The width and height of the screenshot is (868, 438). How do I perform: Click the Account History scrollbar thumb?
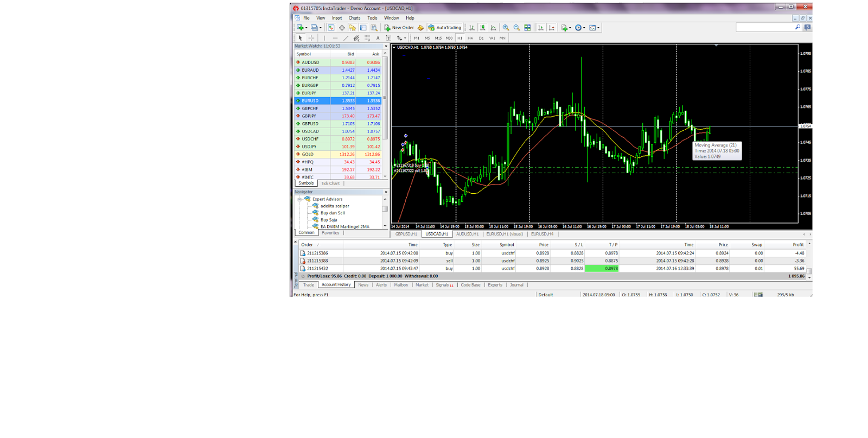click(809, 271)
